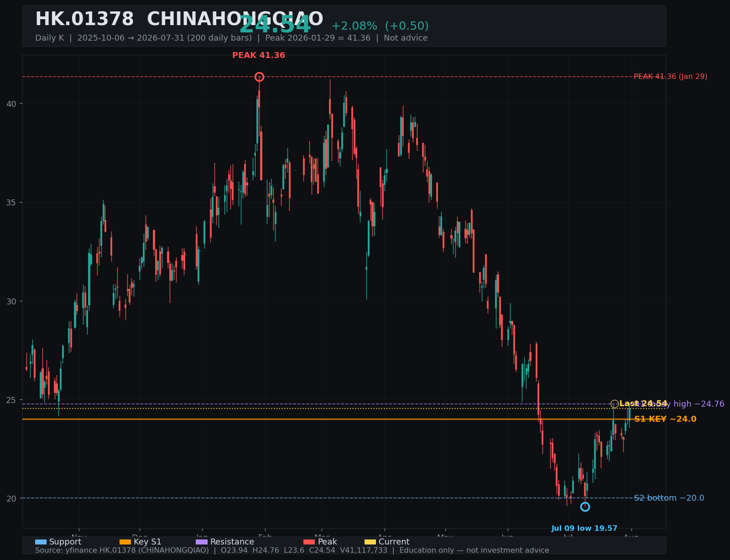Click the large 24.54 price in the header
The height and width of the screenshot is (560, 730).
coord(275,25)
